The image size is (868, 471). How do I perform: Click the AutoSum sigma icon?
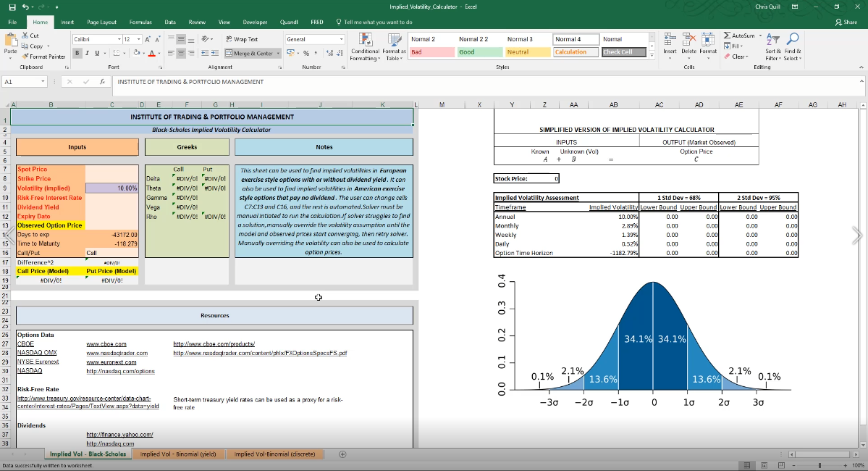(728, 36)
